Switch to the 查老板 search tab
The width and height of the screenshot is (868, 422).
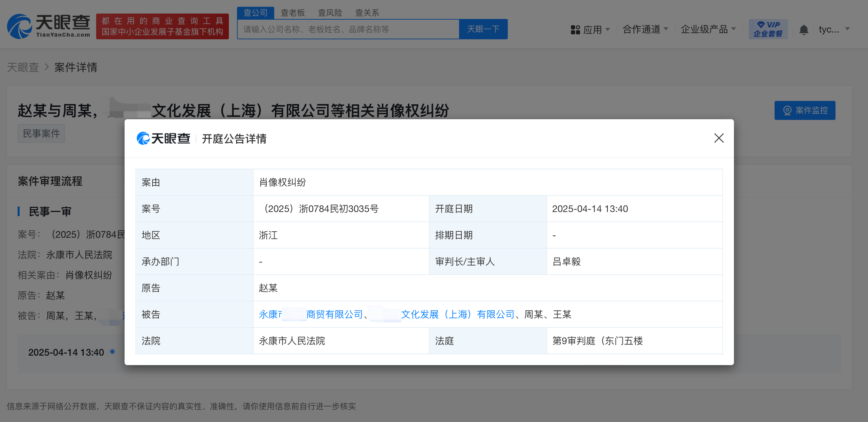[293, 13]
